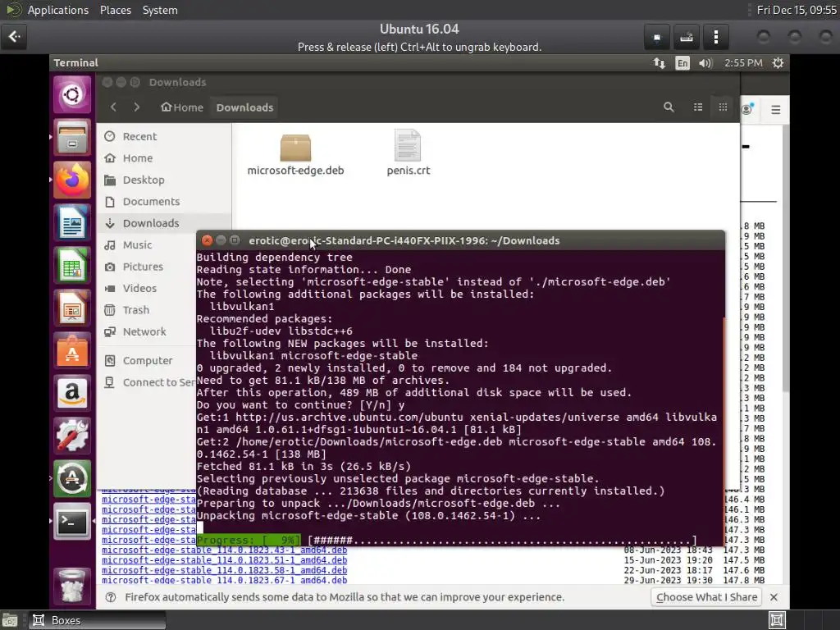Open the Places menu
Viewport: 840px width, 630px height.
[x=116, y=10]
